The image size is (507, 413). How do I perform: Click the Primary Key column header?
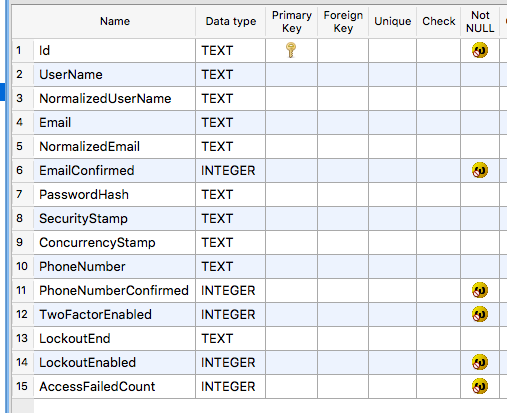292,21
